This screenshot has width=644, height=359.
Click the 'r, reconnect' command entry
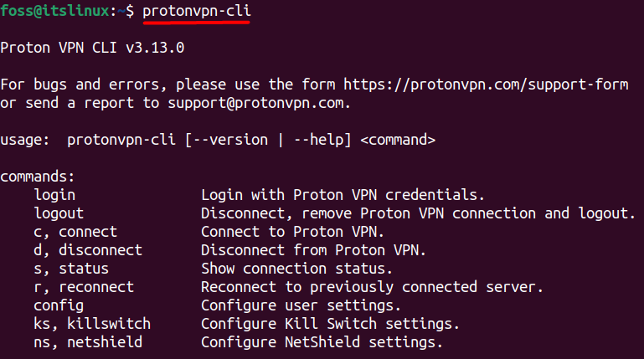pyautogui.click(x=84, y=287)
